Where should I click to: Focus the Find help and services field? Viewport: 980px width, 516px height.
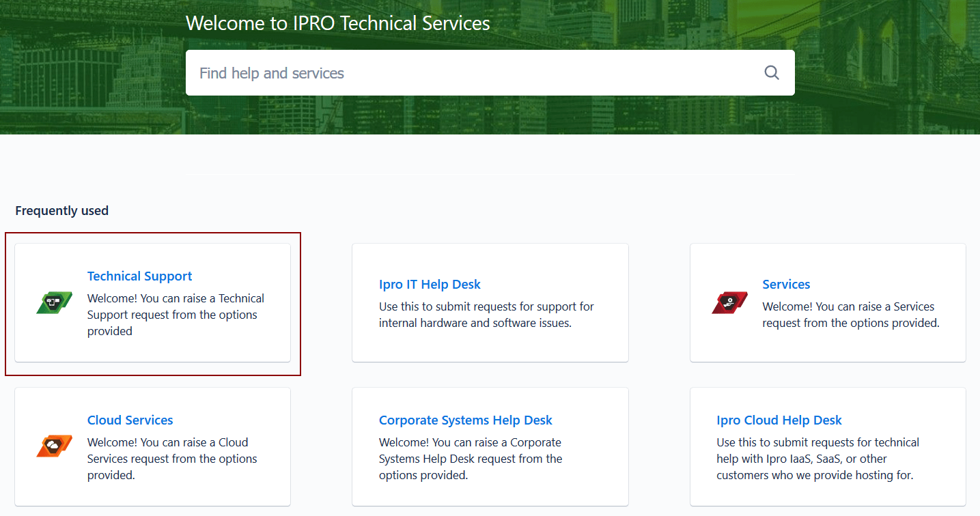tap(490, 72)
